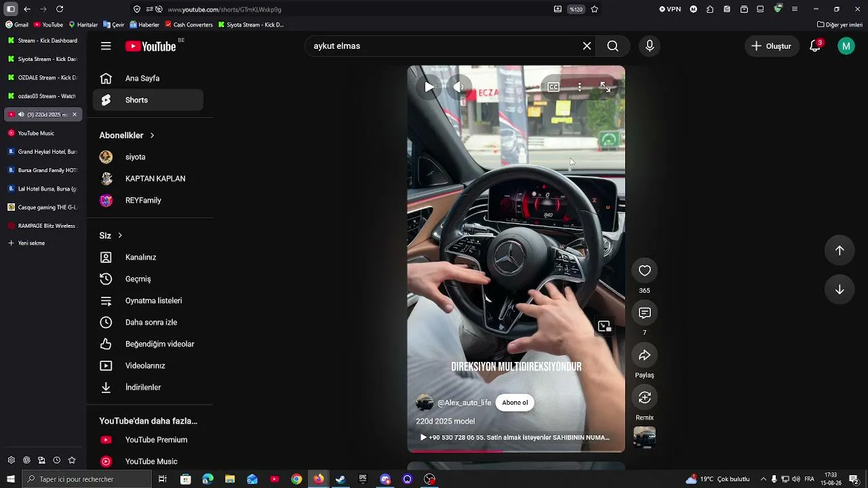The image size is (868, 488).
Task: Open Ana Sayfa in the sidebar
Action: pos(148,79)
